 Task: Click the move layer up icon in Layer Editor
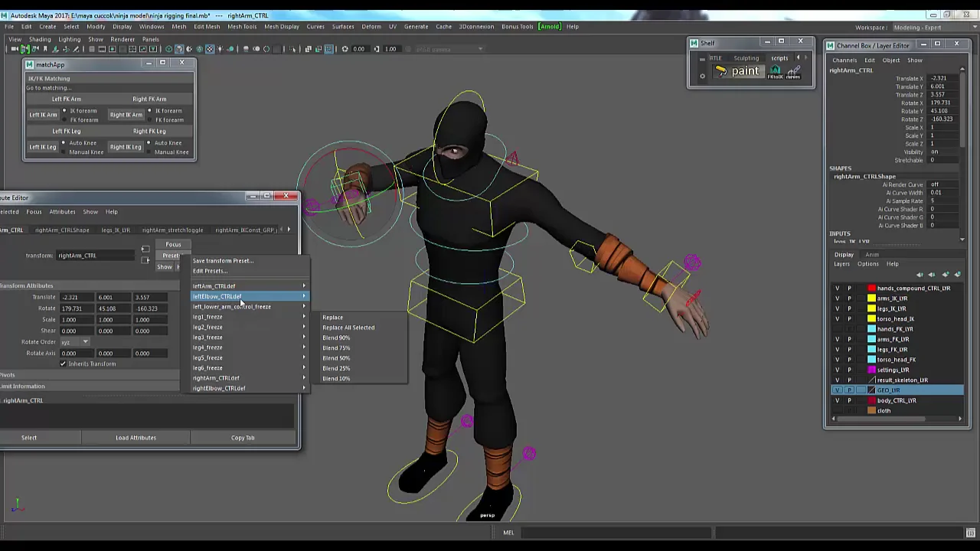pos(920,274)
